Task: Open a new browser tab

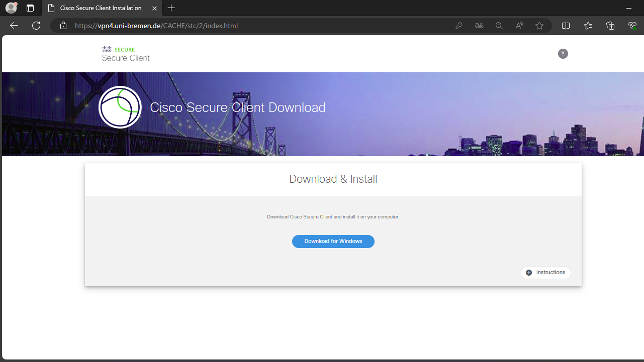Action: coord(171,8)
